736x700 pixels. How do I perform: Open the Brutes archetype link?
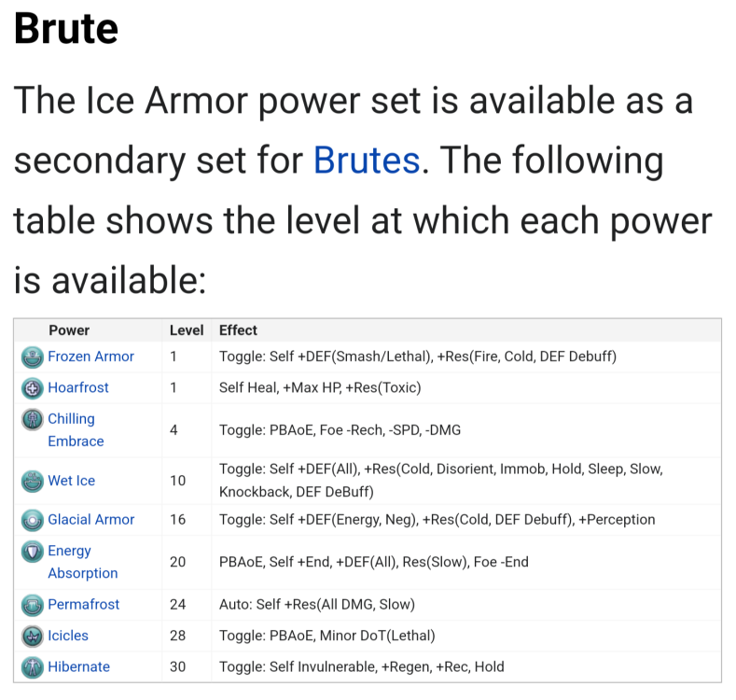[366, 161]
